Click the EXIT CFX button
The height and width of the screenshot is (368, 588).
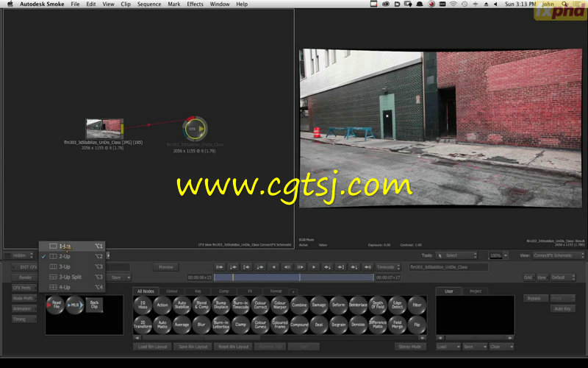(x=24, y=267)
